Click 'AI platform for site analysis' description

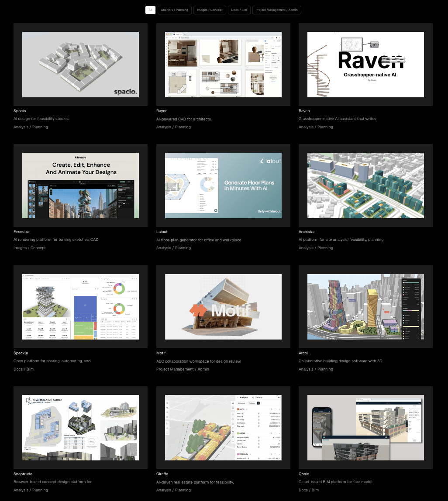pos(341,239)
